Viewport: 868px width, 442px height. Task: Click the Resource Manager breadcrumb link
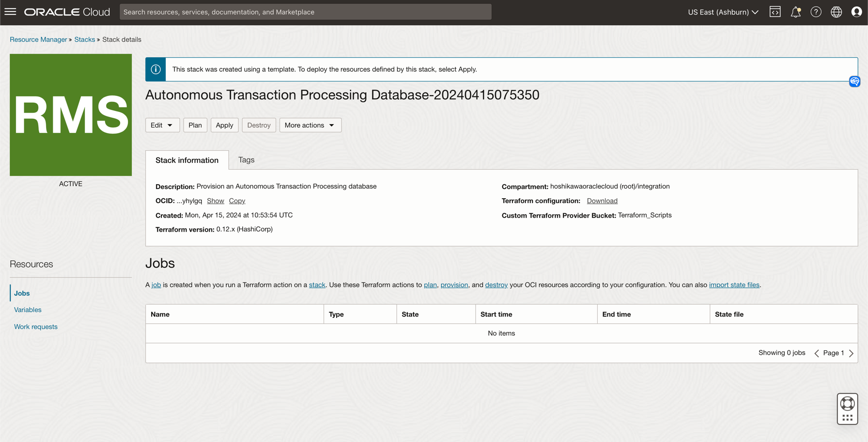[38, 39]
